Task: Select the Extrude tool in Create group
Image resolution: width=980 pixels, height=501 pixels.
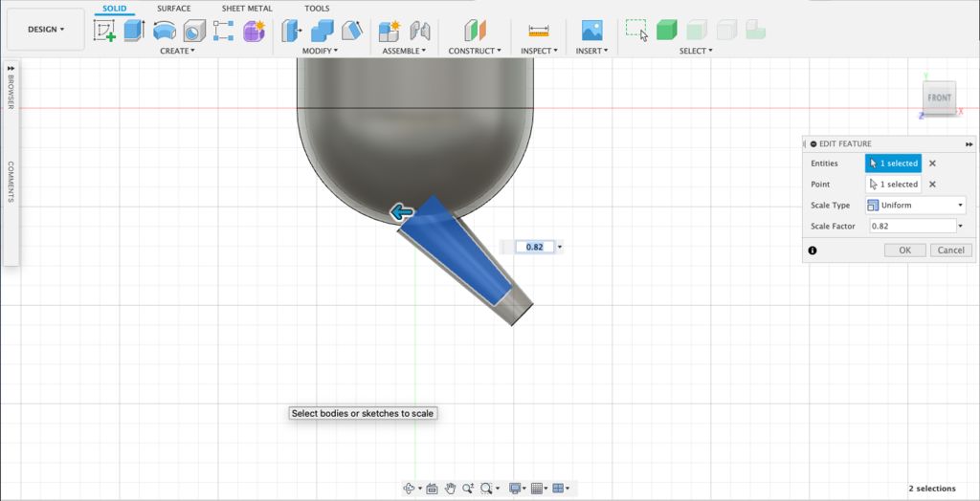Action: pyautogui.click(x=134, y=31)
